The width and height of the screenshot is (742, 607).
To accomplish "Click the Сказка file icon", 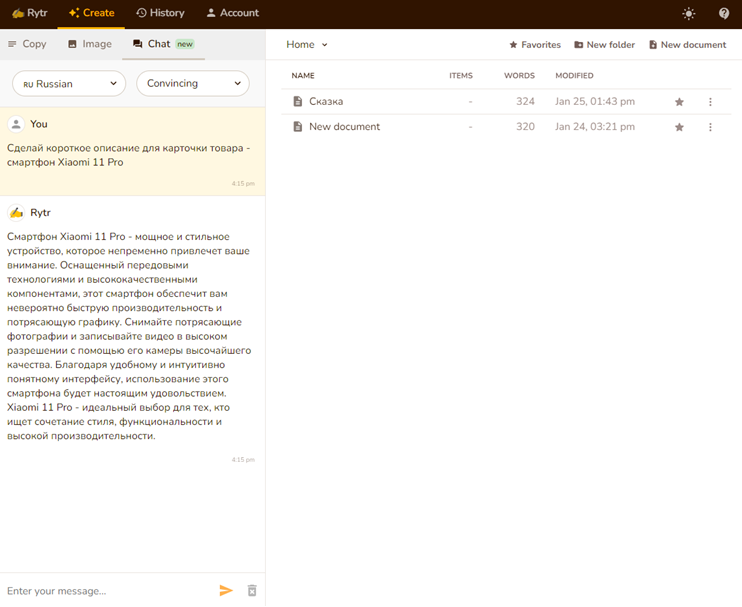I will tap(298, 101).
